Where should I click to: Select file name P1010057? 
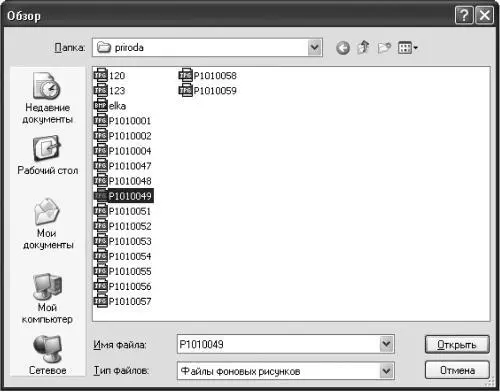pyautogui.click(x=130, y=301)
